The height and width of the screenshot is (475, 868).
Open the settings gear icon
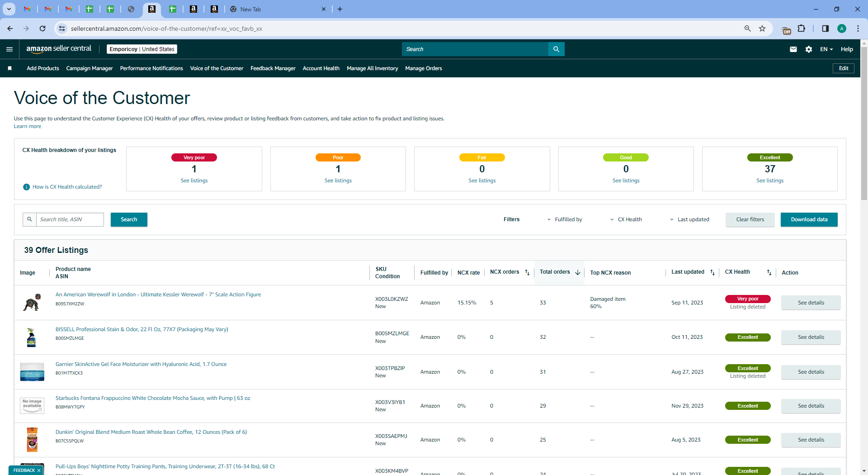click(808, 49)
